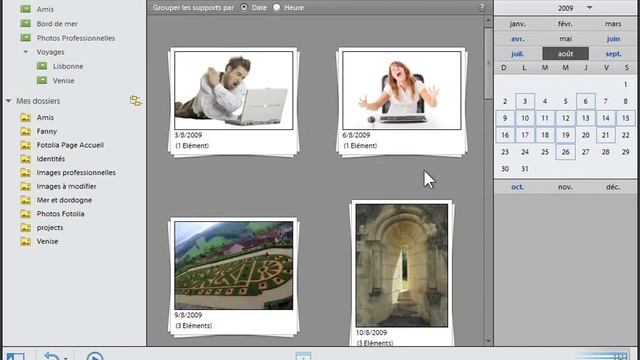The width and height of the screenshot is (640, 360).
Task: Click the Voyages category label
Action: 51,52
